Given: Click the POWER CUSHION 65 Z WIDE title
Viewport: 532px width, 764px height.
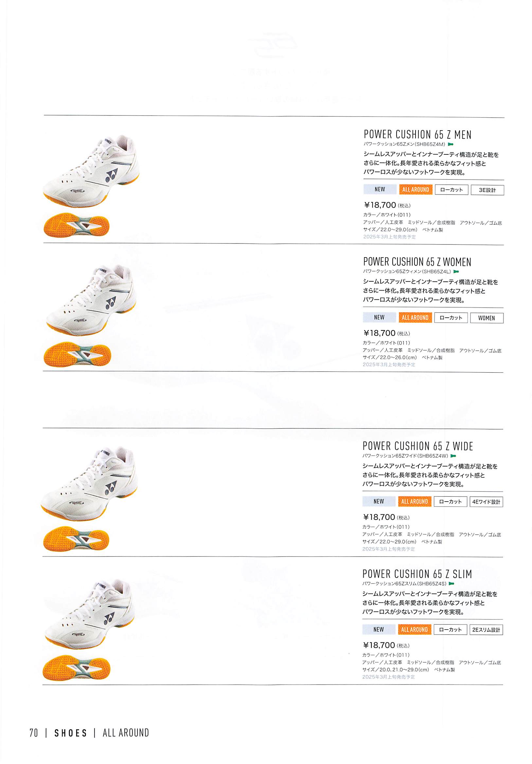Looking at the screenshot, I should (417, 446).
